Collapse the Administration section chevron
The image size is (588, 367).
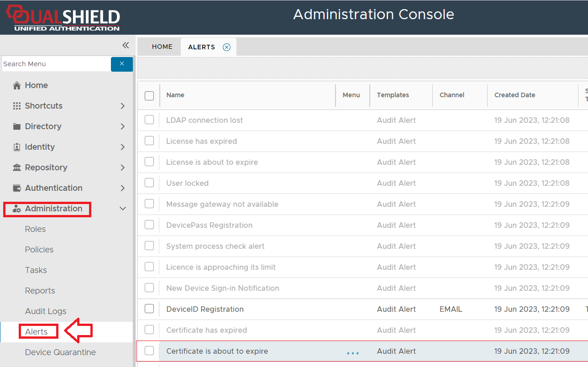pos(122,209)
